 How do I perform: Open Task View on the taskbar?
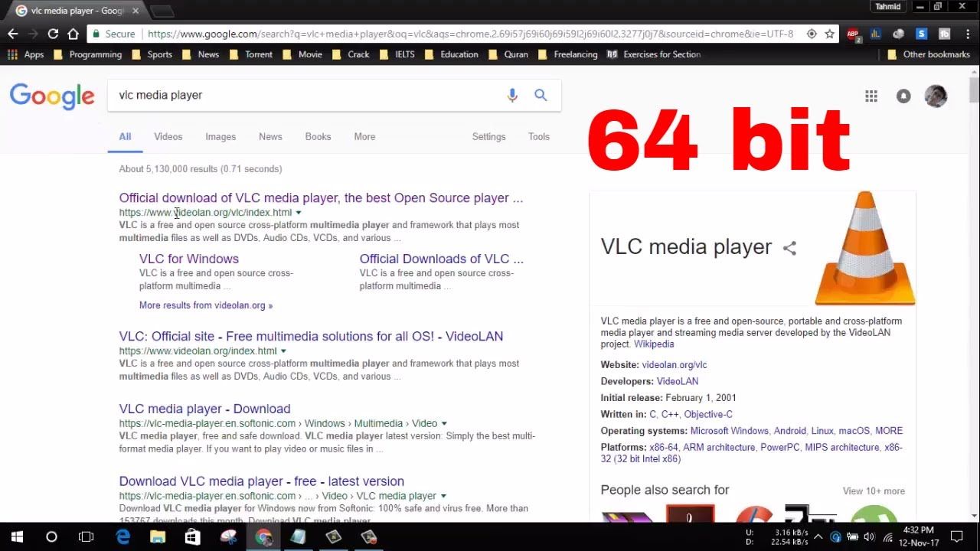pos(87,536)
